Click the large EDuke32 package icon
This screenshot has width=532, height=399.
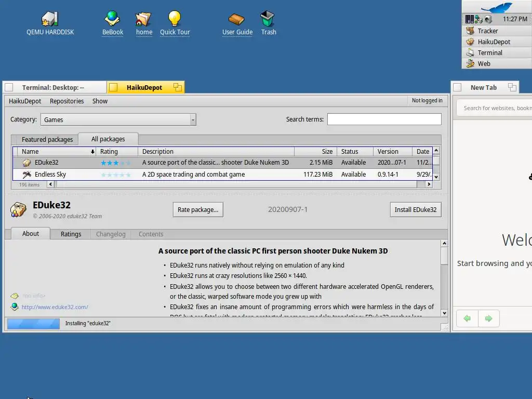pos(18,209)
